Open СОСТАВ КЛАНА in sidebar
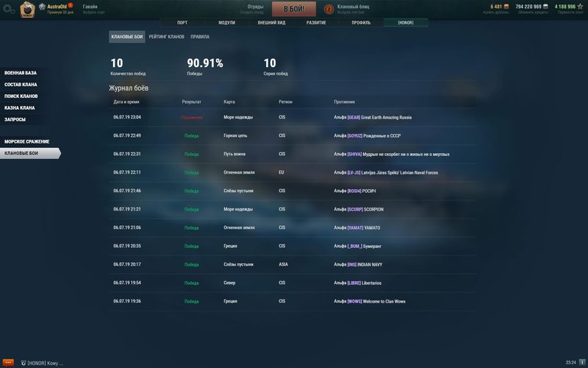The height and width of the screenshot is (368, 588). click(21, 85)
